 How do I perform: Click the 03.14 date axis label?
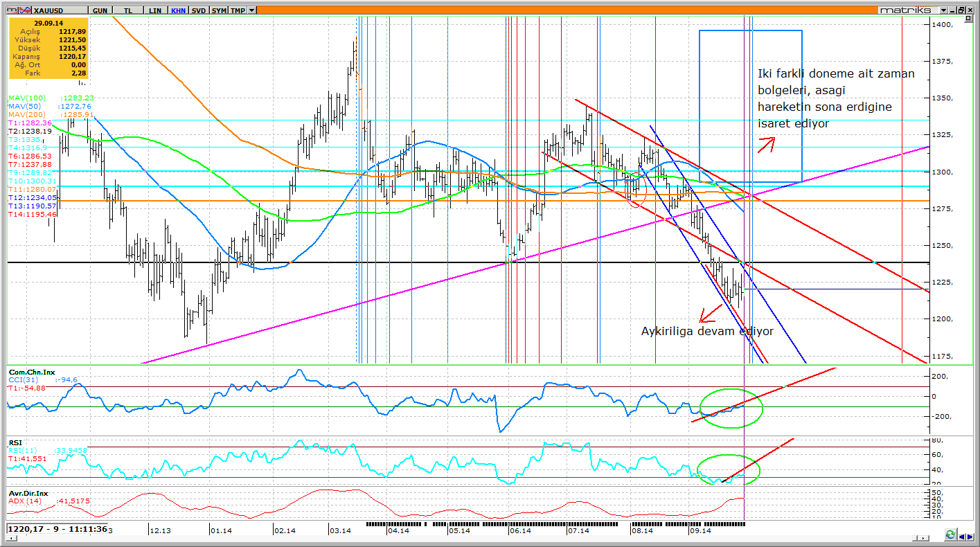340,531
